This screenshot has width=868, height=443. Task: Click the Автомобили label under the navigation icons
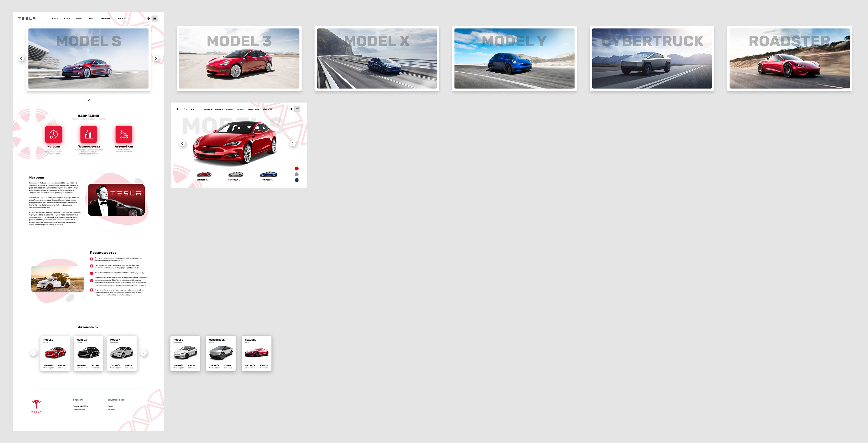124,146
